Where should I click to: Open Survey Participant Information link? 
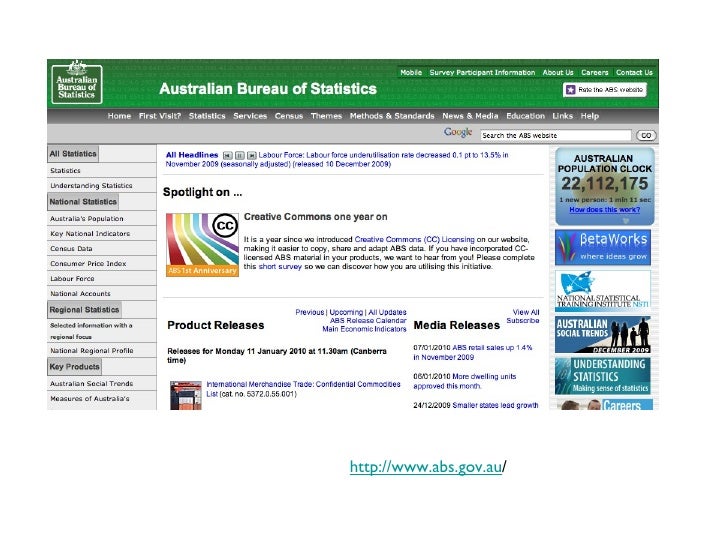pyautogui.click(x=482, y=72)
